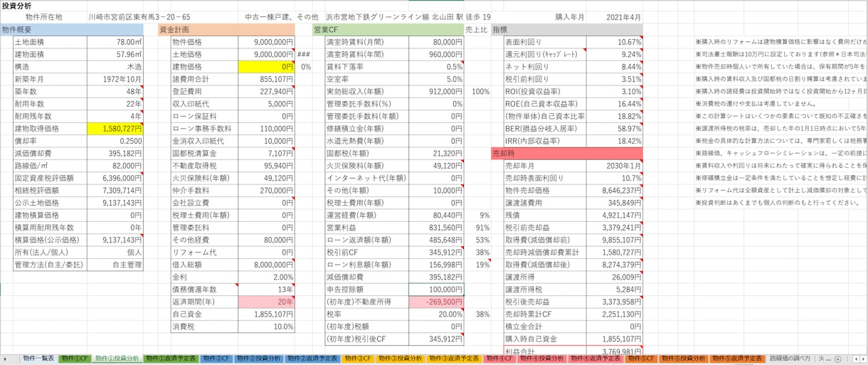Open the 物件③投資分析 sheet tab
Screen dimensions: 868x365
(399, 359)
